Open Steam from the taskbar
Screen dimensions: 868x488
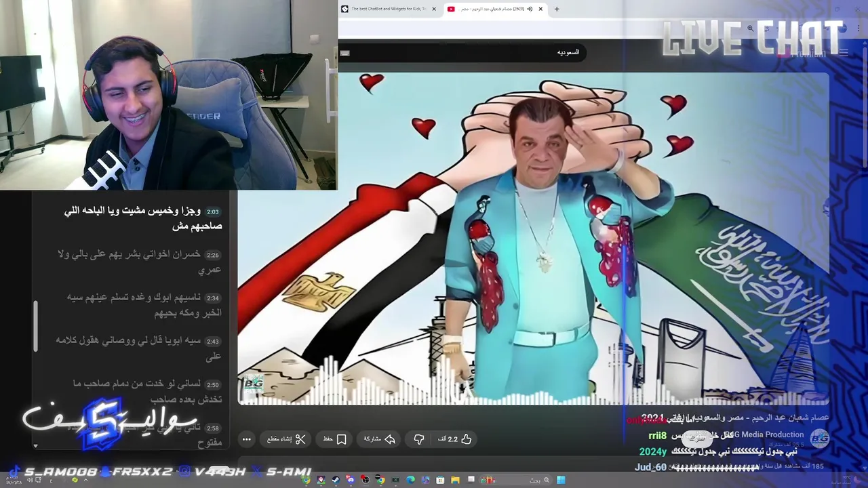(x=336, y=480)
